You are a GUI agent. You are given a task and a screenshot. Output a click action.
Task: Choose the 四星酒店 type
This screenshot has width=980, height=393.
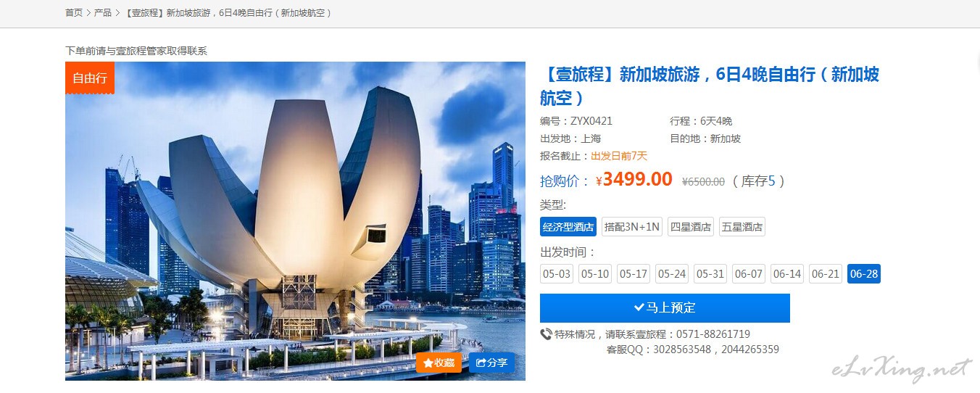(691, 227)
